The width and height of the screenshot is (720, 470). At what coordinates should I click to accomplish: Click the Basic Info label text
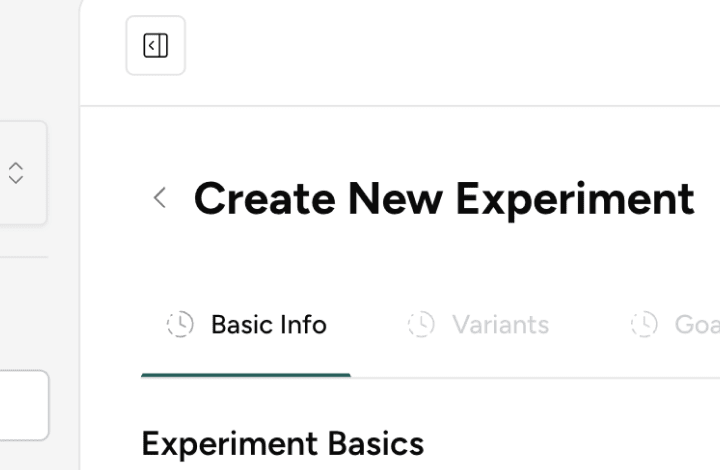[x=268, y=325]
